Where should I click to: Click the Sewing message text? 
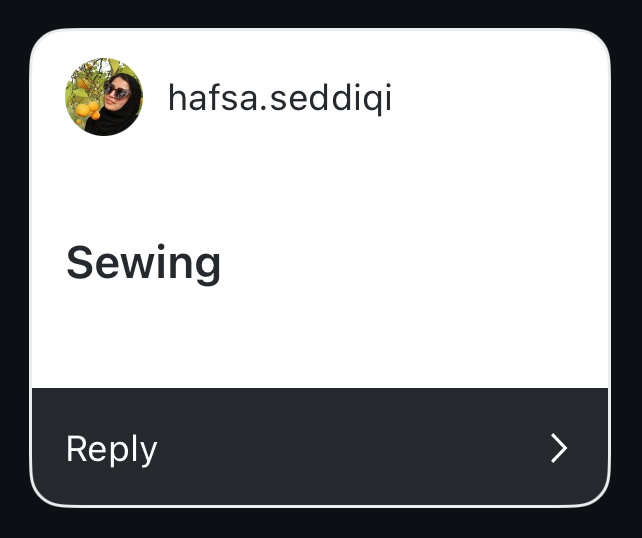(x=143, y=263)
